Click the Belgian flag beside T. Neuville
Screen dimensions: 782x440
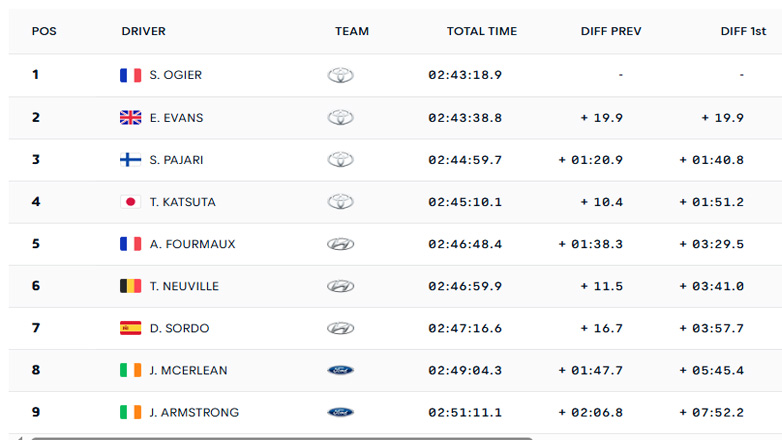click(x=130, y=286)
